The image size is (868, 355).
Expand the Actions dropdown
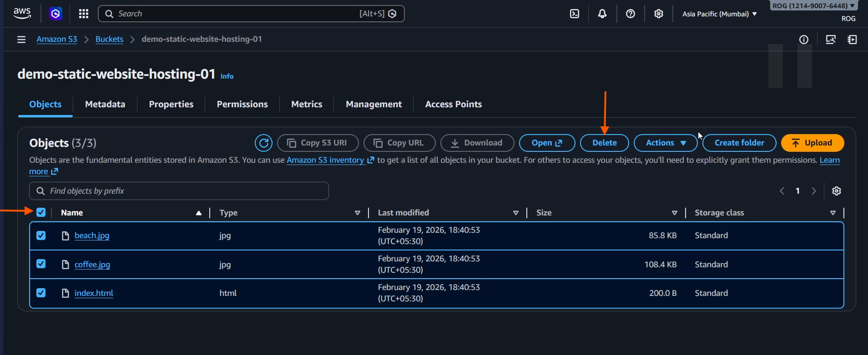[x=665, y=143]
